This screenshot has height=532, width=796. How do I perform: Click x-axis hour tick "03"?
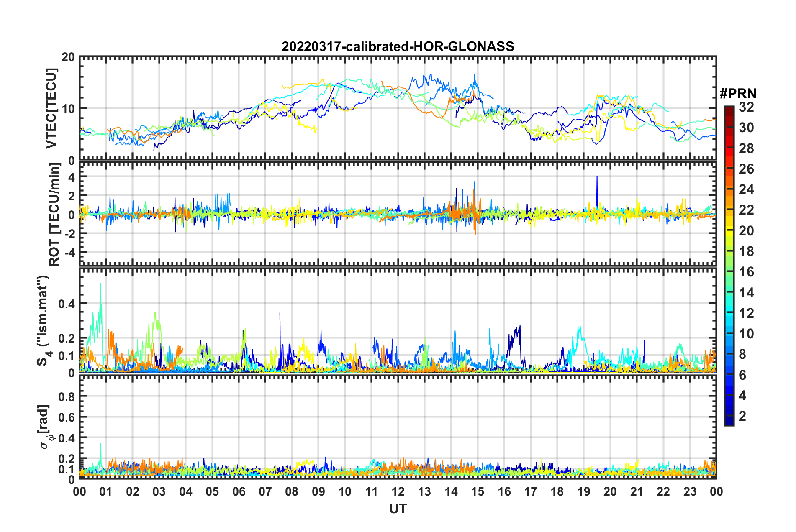pyautogui.click(x=159, y=491)
